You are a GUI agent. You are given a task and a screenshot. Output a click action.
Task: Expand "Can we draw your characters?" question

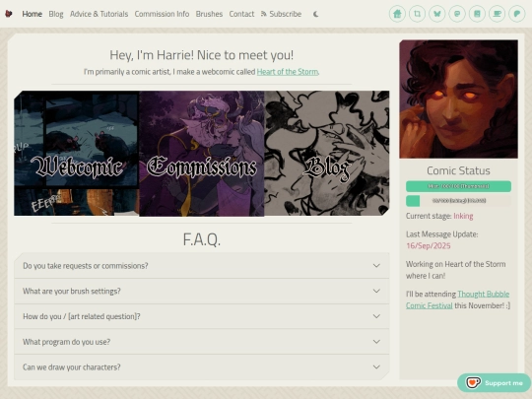(202, 367)
